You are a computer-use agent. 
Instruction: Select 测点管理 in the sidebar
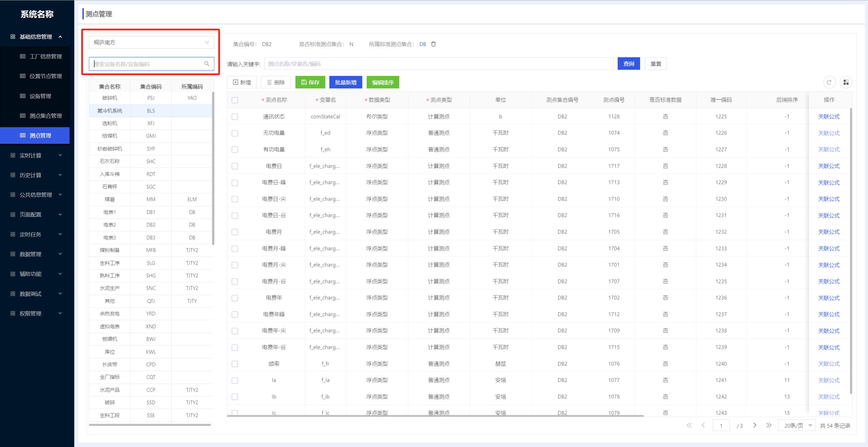(35, 135)
